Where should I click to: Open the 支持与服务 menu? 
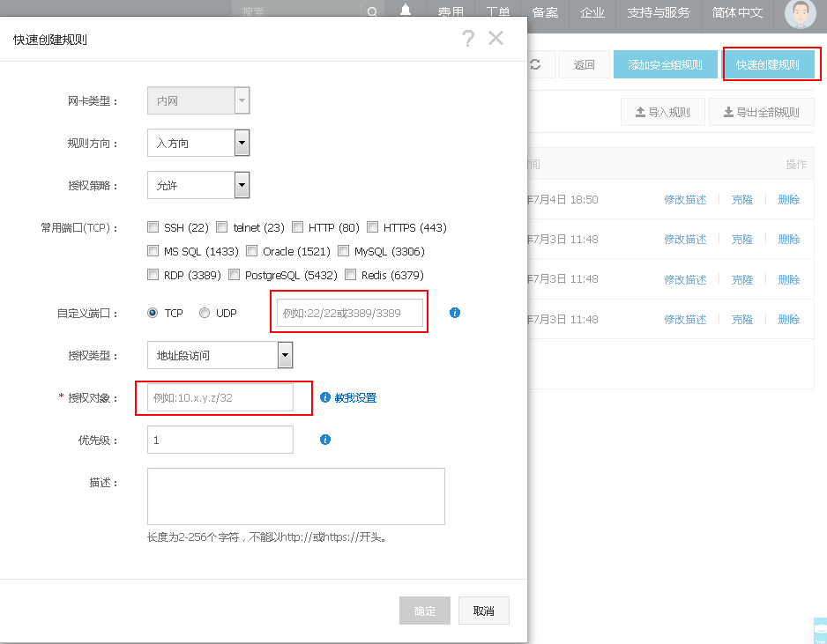658,12
